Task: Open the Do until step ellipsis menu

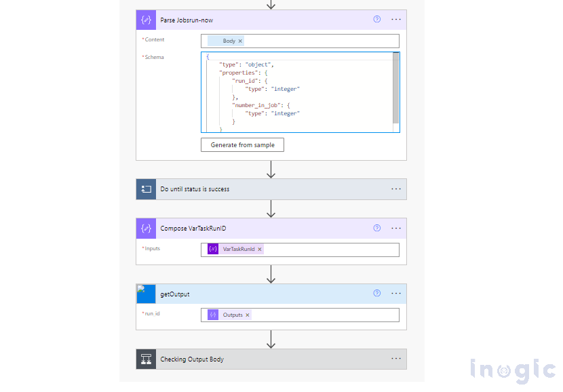Action: coord(396,189)
